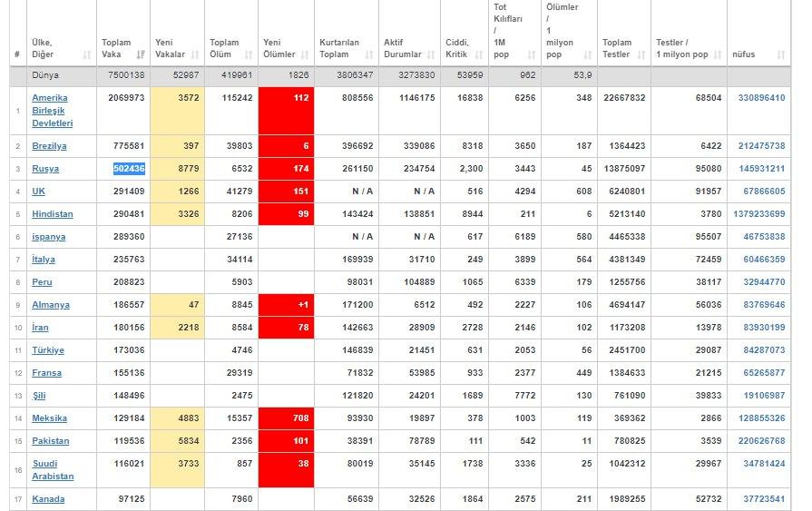Sort by Aktif Durumlar sort arrows
Viewport: 812px width, 511px height.
click(431, 54)
